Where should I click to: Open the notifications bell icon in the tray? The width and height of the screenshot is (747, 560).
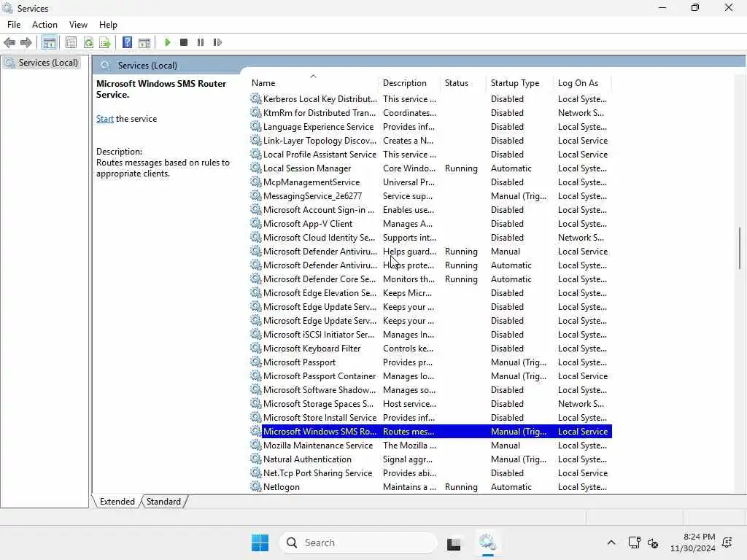point(727,542)
